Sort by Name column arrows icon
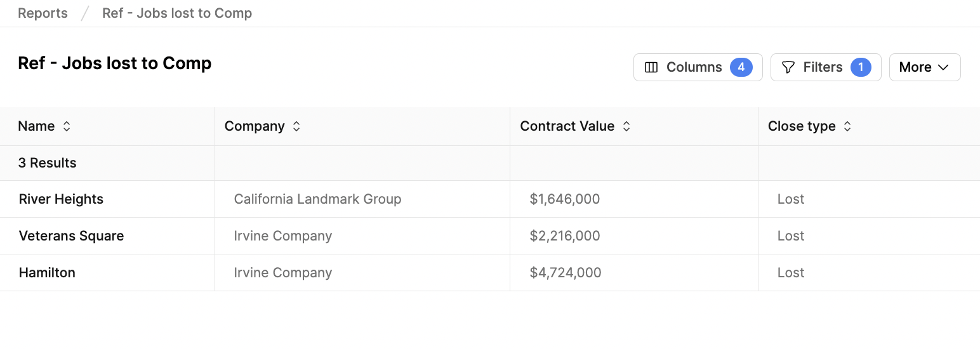This screenshot has height=349, width=980. (67, 126)
